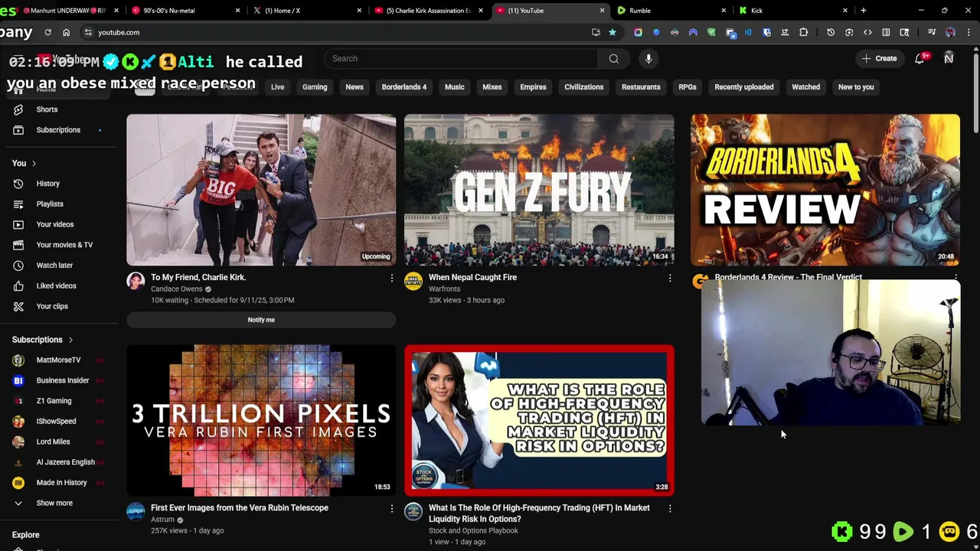The height and width of the screenshot is (551, 980).
Task: Click the YouTube search input field
Action: tap(462, 59)
